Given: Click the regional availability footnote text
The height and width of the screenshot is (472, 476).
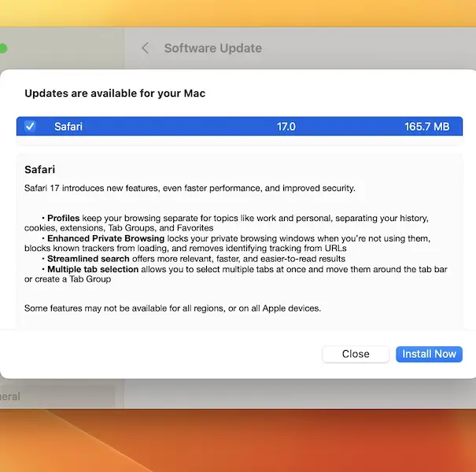Looking at the screenshot, I should click(x=172, y=308).
